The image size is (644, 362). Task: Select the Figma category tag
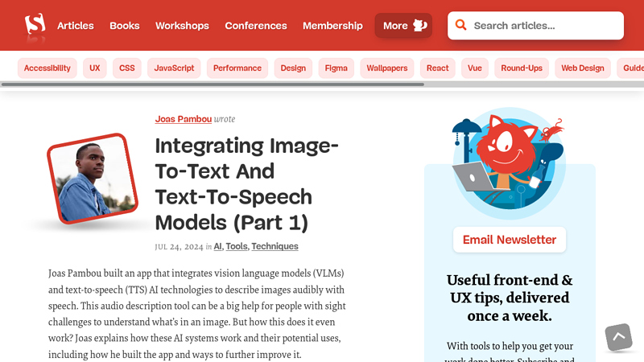(336, 68)
